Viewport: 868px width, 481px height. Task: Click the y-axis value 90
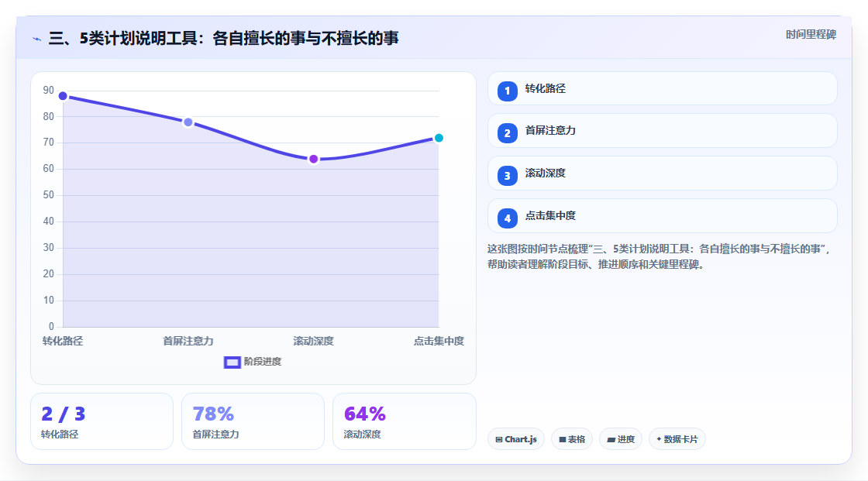(x=49, y=90)
